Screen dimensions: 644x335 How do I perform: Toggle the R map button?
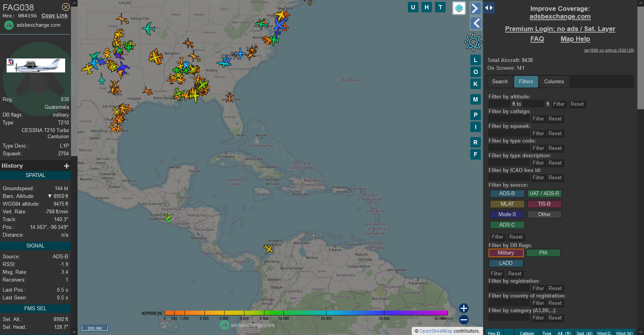pos(475,143)
